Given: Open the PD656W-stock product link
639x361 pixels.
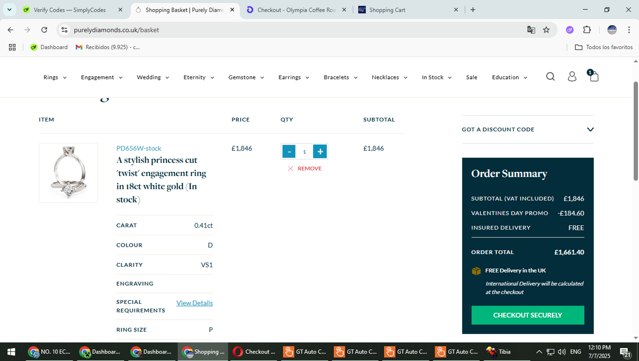Looking at the screenshot, I should click(x=139, y=148).
